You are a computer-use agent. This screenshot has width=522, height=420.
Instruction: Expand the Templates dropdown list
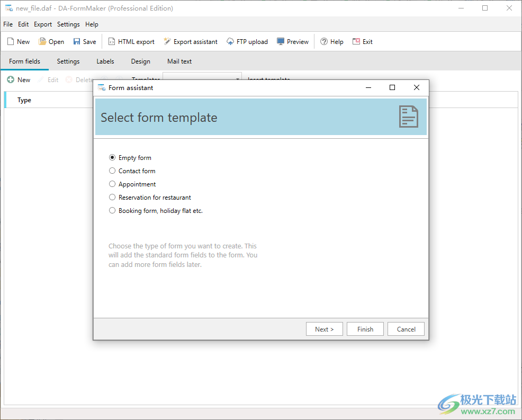click(237, 79)
